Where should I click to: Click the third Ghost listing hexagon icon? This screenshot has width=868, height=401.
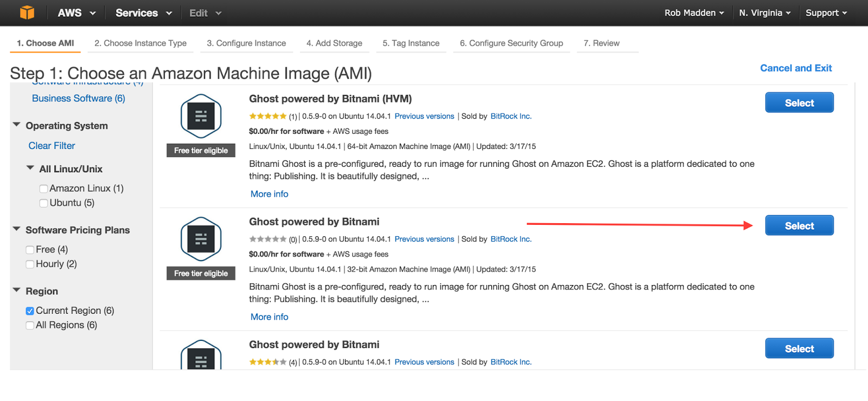201,356
